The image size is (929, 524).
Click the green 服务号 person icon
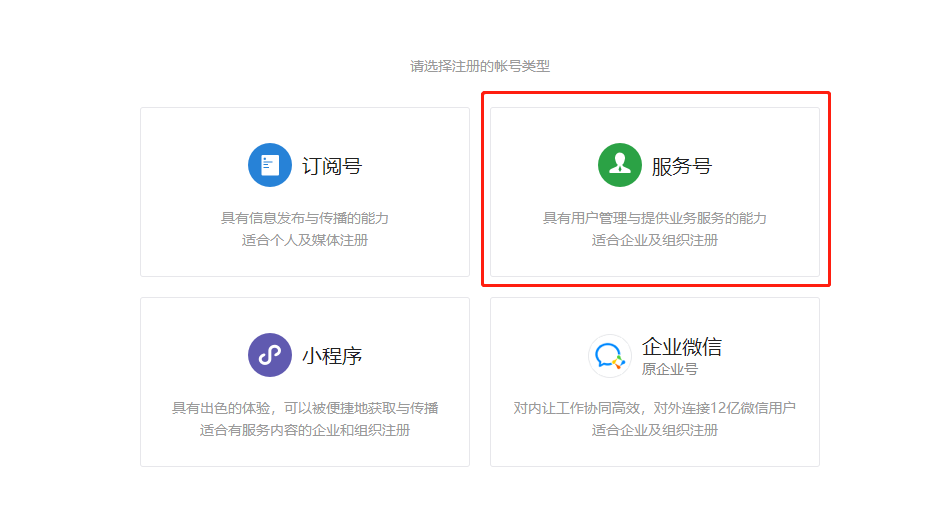coord(620,165)
